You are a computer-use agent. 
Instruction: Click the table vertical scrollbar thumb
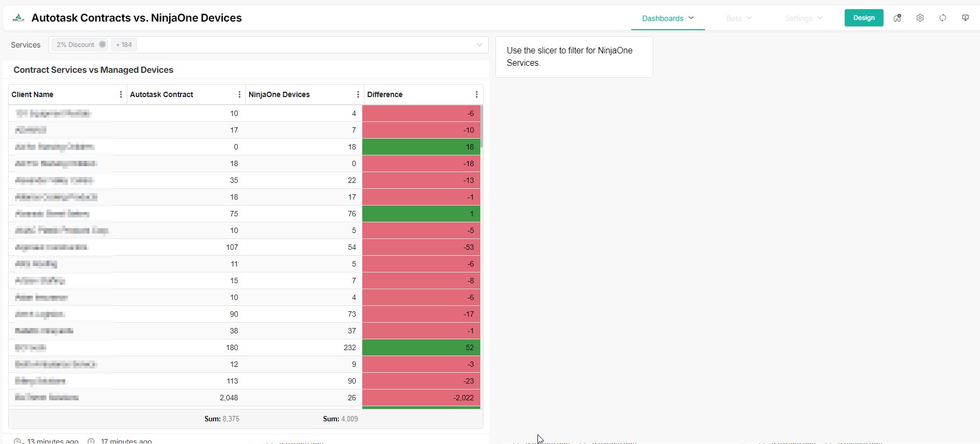(481, 127)
